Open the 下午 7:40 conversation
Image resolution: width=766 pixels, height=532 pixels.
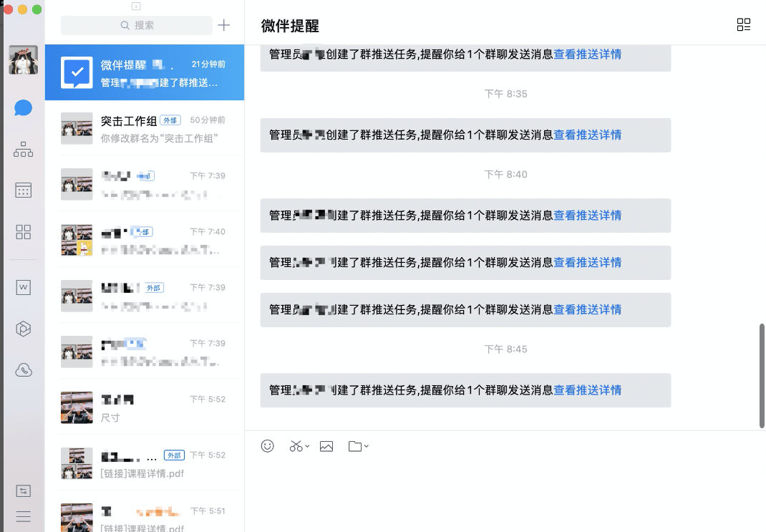(x=145, y=240)
